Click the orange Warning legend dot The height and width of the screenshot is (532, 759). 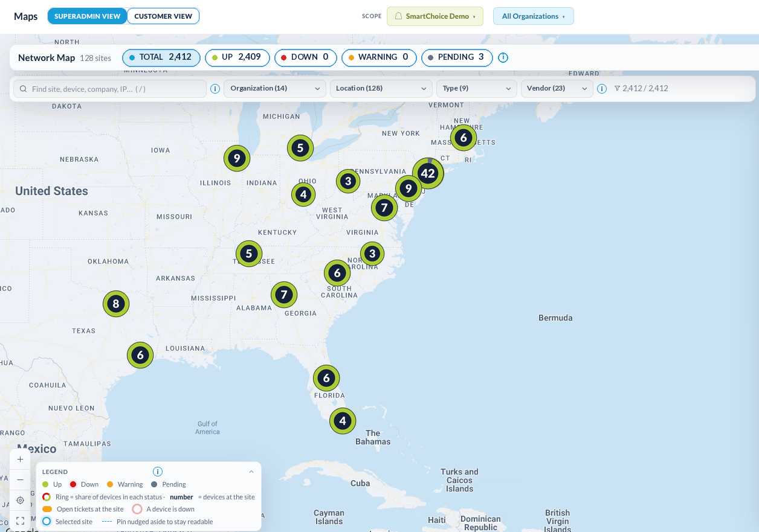(110, 484)
